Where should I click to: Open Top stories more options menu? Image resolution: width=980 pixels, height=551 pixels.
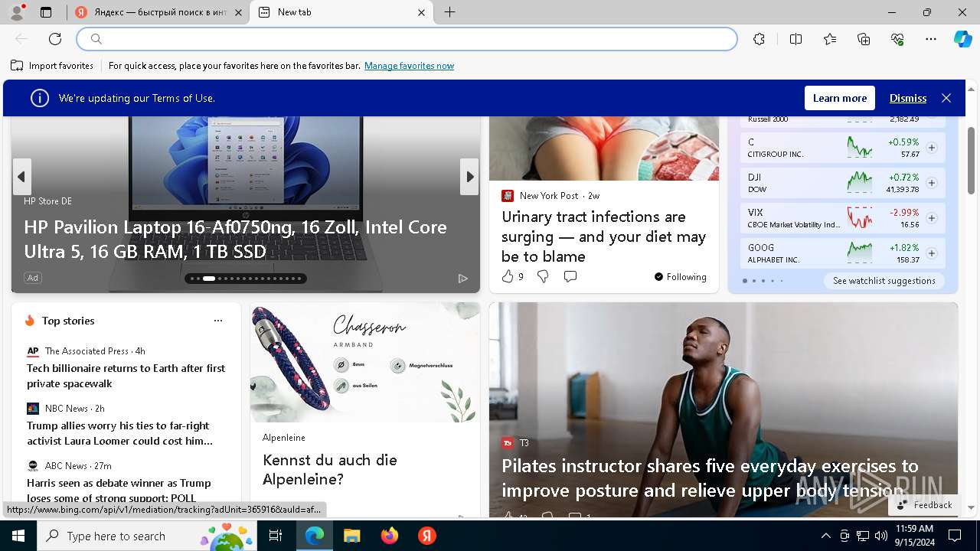[218, 321]
